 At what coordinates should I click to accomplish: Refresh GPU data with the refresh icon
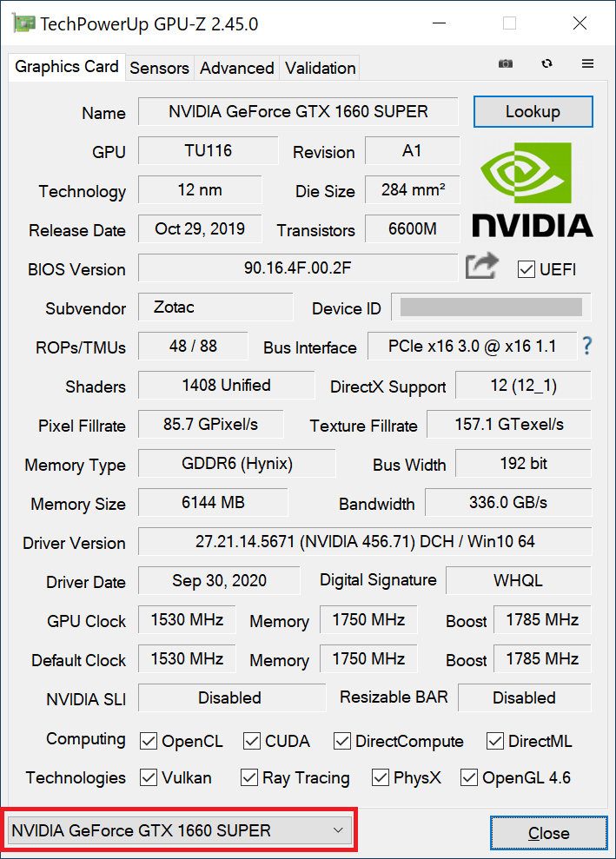(x=546, y=63)
